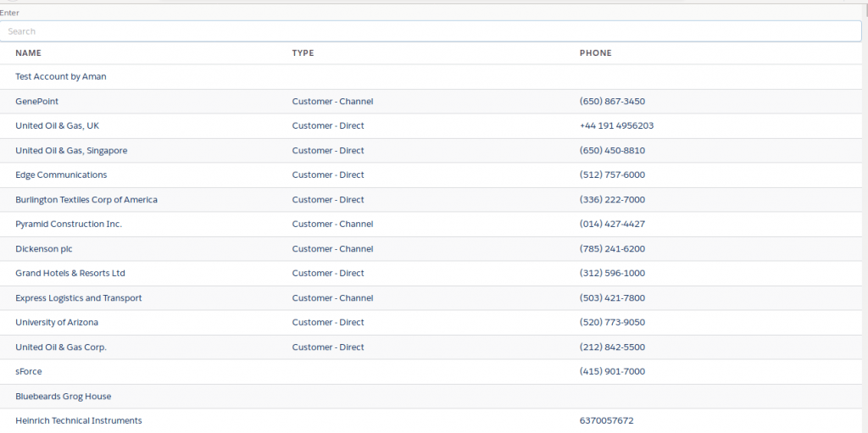Open United Oil & Gas Corp. account
The height and width of the screenshot is (433, 868).
pyautogui.click(x=61, y=347)
